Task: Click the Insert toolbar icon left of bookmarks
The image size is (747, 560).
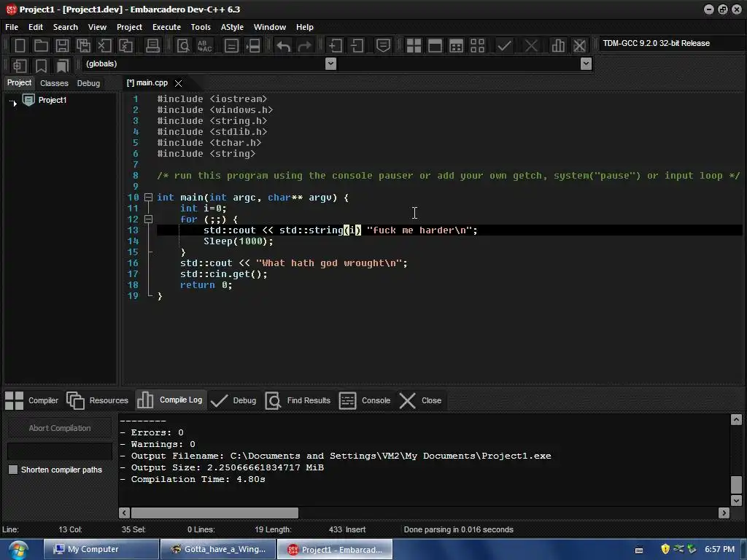Action: pos(20,66)
